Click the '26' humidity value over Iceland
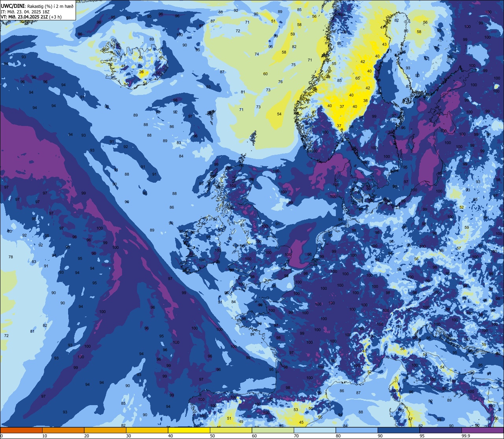This screenshot has height=439, width=504. (141, 72)
